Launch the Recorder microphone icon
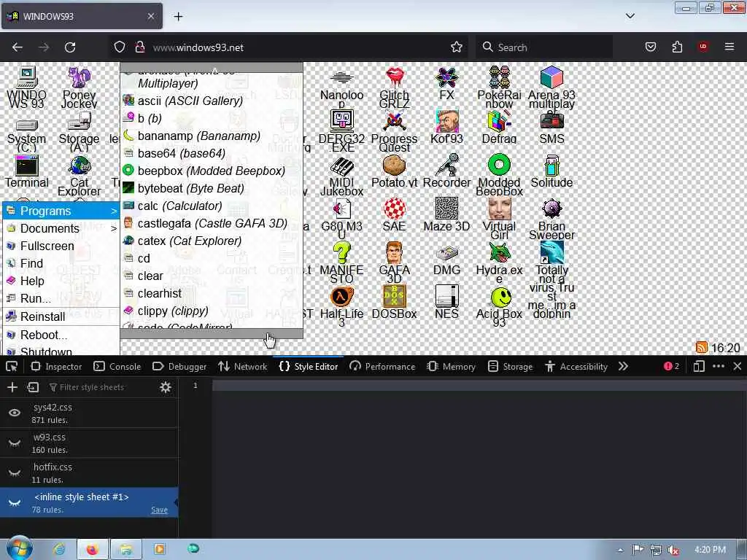Screen dimensions: 747x560 point(447,171)
